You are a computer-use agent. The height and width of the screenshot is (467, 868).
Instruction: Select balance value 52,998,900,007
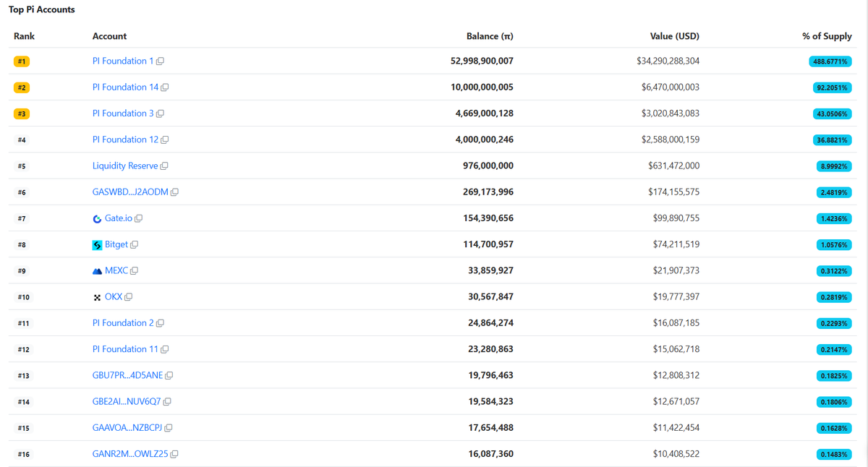pos(482,61)
